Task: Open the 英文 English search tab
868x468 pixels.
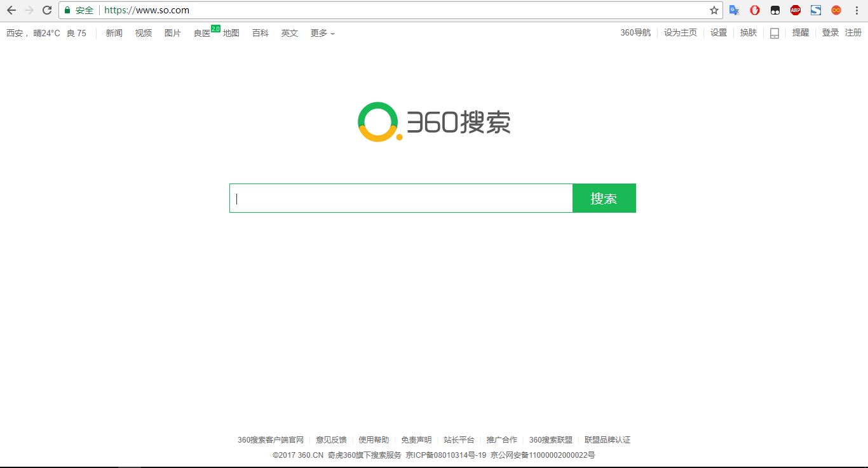Action: (290, 33)
